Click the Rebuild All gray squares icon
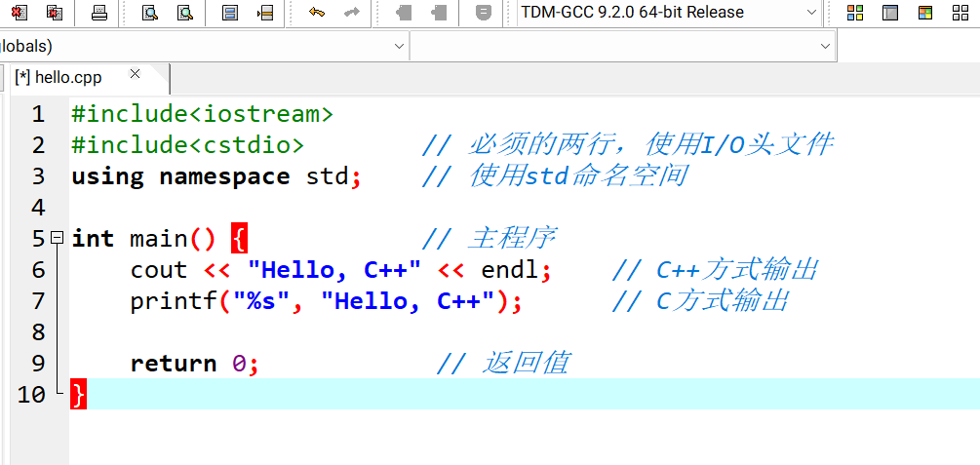This screenshot has width=980, height=465. click(960, 13)
